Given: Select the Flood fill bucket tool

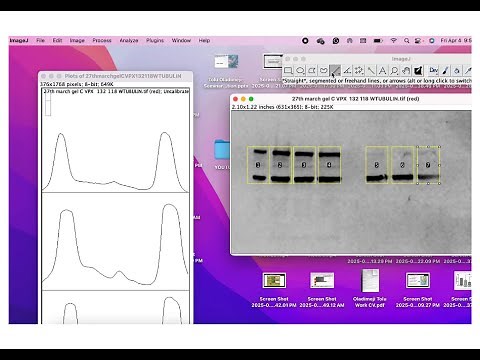Looking at the screenshot, I should (x=457, y=70).
